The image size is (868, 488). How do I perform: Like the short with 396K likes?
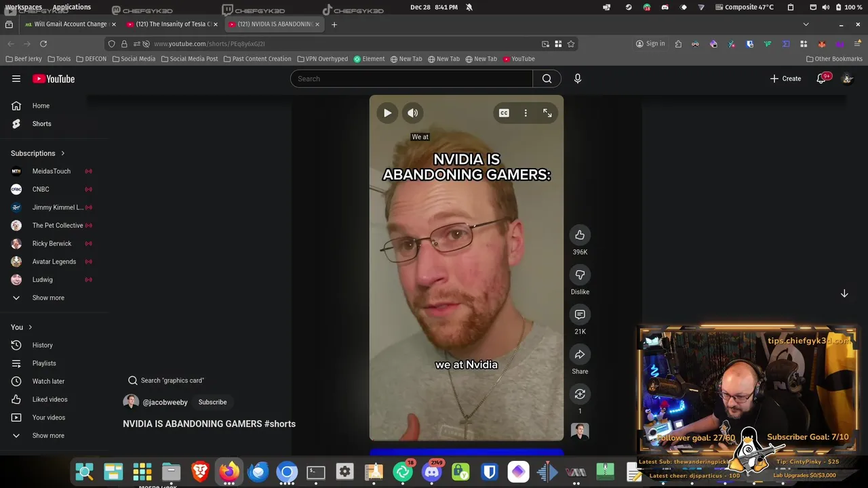[x=580, y=235]
